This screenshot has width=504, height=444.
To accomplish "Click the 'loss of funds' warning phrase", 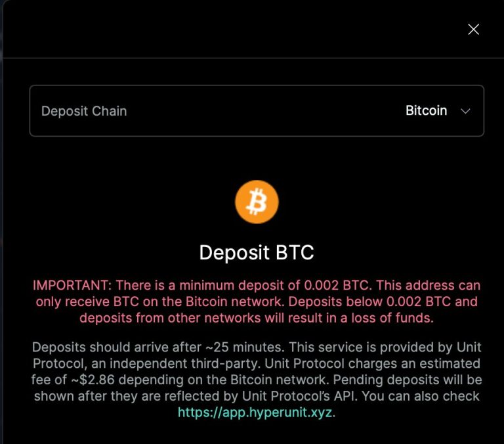I will (392, 318).
